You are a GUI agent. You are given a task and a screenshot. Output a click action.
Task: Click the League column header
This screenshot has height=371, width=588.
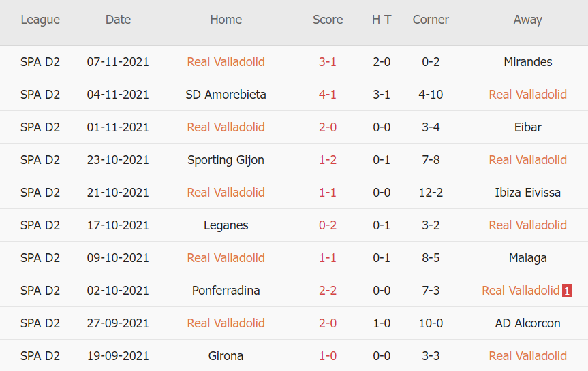40,20
